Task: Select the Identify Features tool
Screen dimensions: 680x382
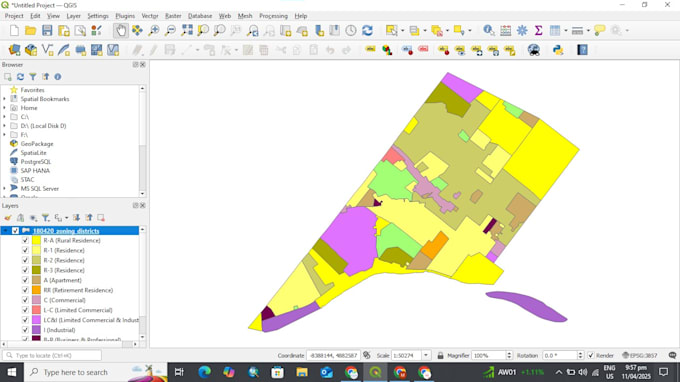Action: pyautogui.click(x=489, y=30)
